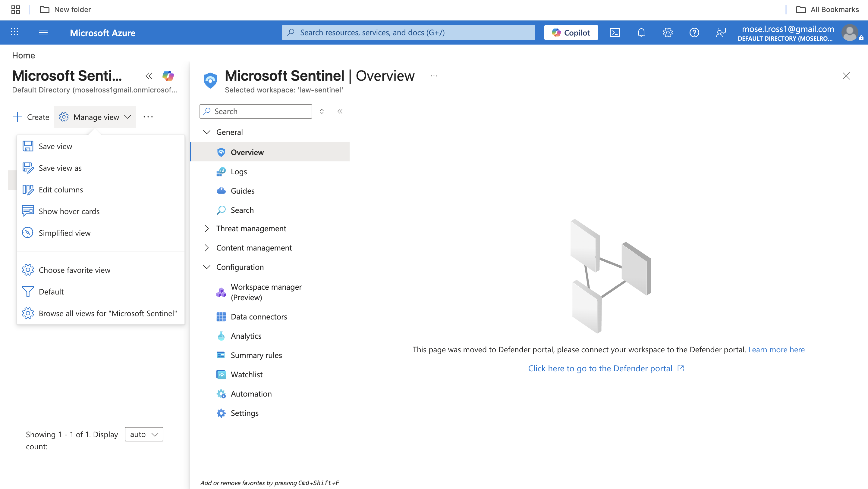Open more commands ellipsis next to Manage view
Screen dimensions: 868x489
click(148, 117)
